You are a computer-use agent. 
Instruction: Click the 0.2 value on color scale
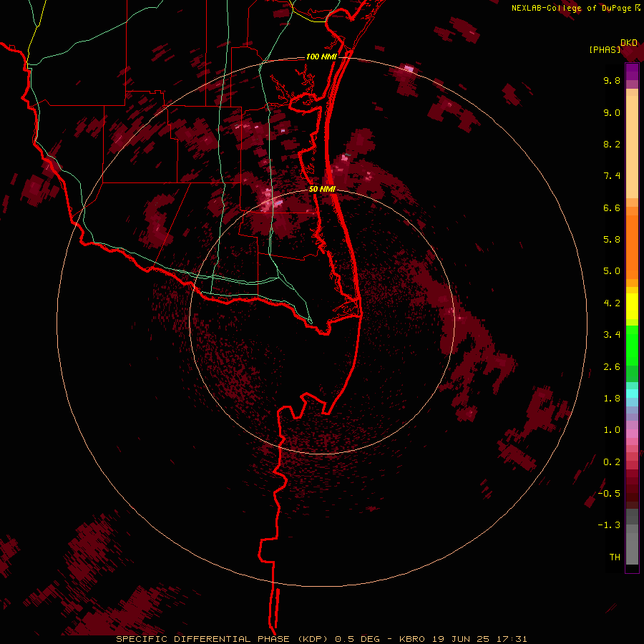click(x=612, y=462)
